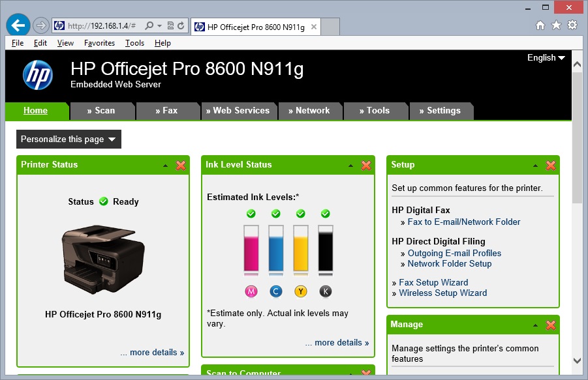This screenshot has height=380, width=588.
Task: Open the Personalize this page dropdown
Action: [69, 139]
